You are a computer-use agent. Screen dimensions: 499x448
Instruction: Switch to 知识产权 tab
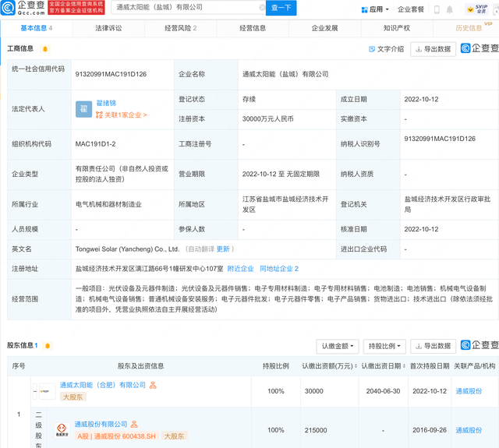click(x=397, y=28)
